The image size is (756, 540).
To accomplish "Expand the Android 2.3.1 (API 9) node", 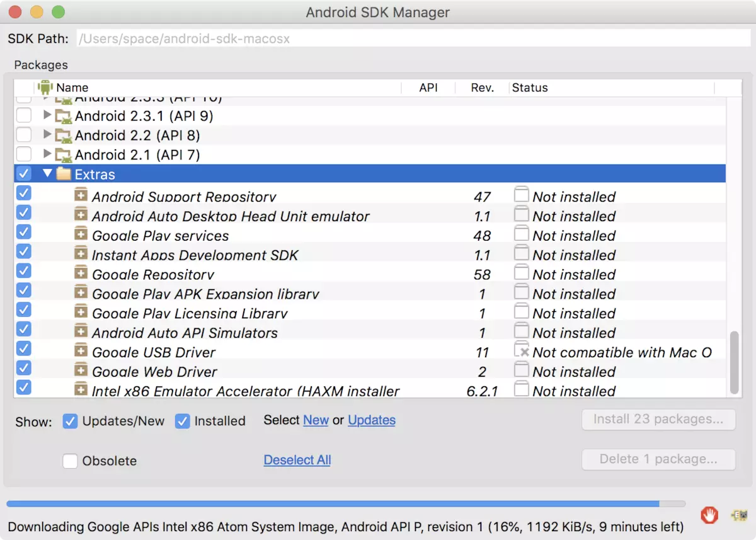I will pos(47,115).
